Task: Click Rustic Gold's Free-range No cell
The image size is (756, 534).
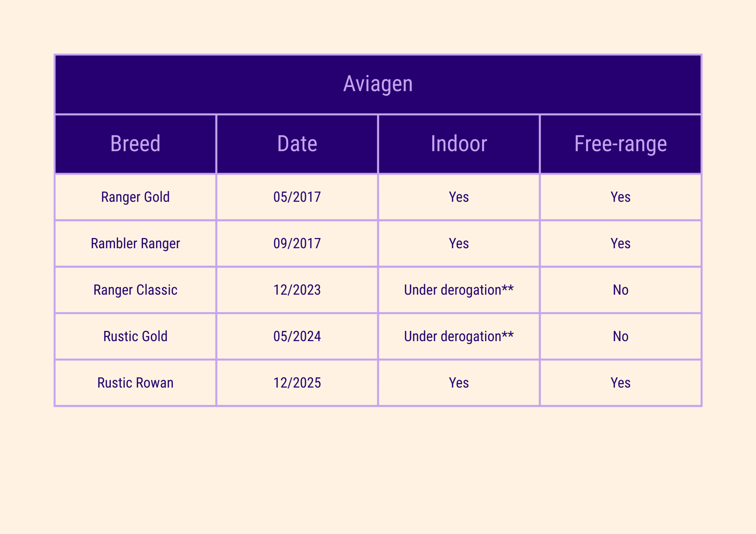Action: coord(620,336)
